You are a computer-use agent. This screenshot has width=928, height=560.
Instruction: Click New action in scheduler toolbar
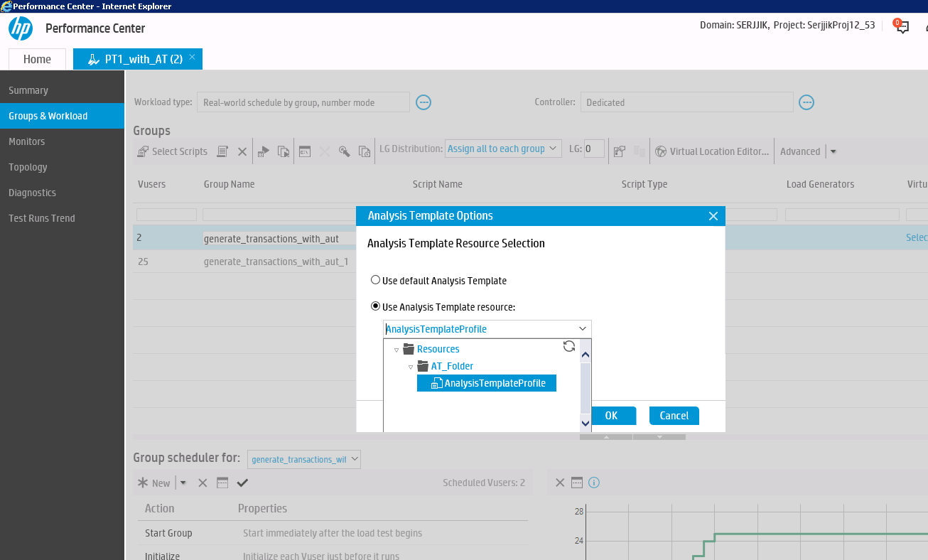pos(154,483)
